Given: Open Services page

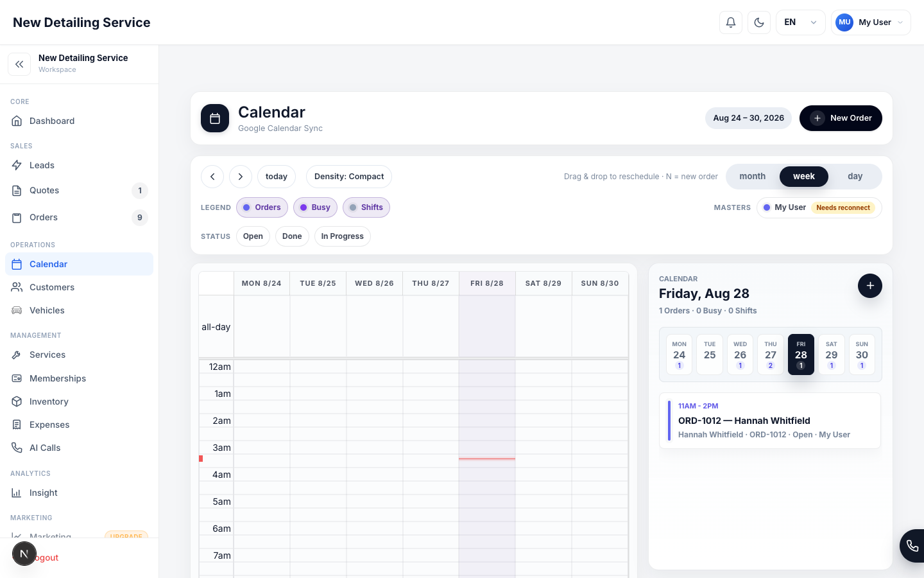Looking at the screenshot, I should coord(79,355).
